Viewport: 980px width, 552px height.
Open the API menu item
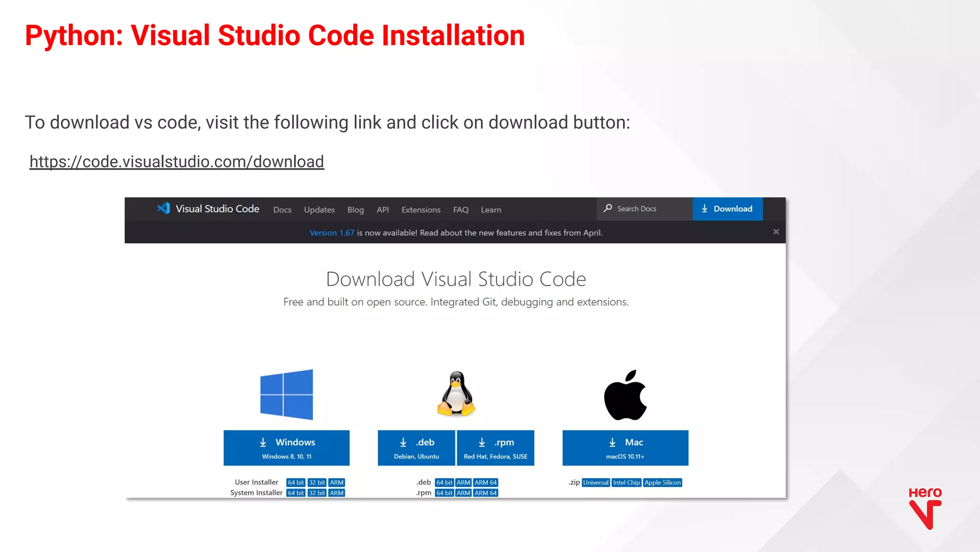[x=382, y=210]
